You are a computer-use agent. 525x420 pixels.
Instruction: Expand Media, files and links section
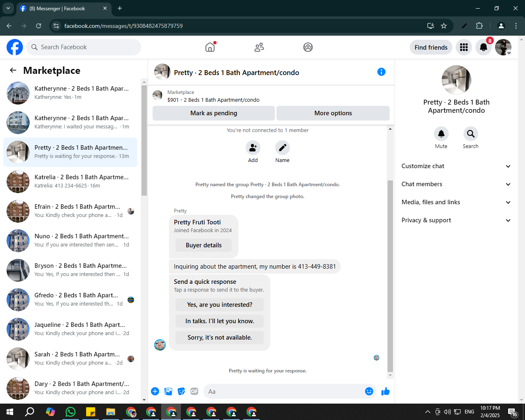(456, 202)
